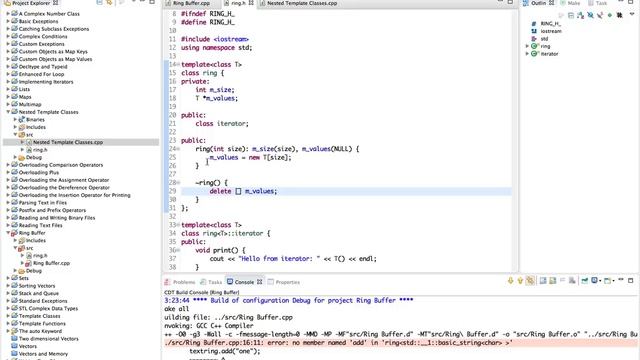Select the iostream include in Outline

coord(551,31)
